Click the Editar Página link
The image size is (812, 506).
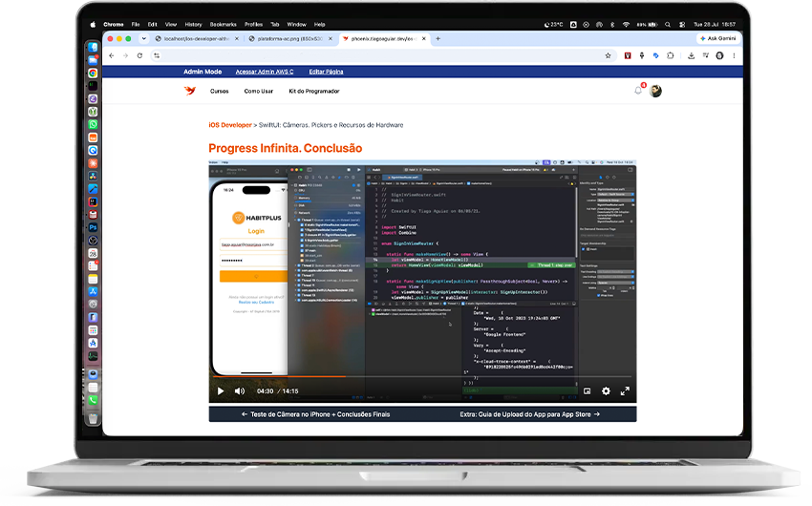327,72
